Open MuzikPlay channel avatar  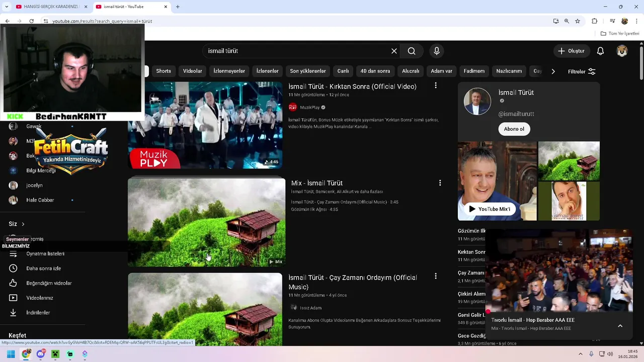pyautogui.click(x=293, y=107)
